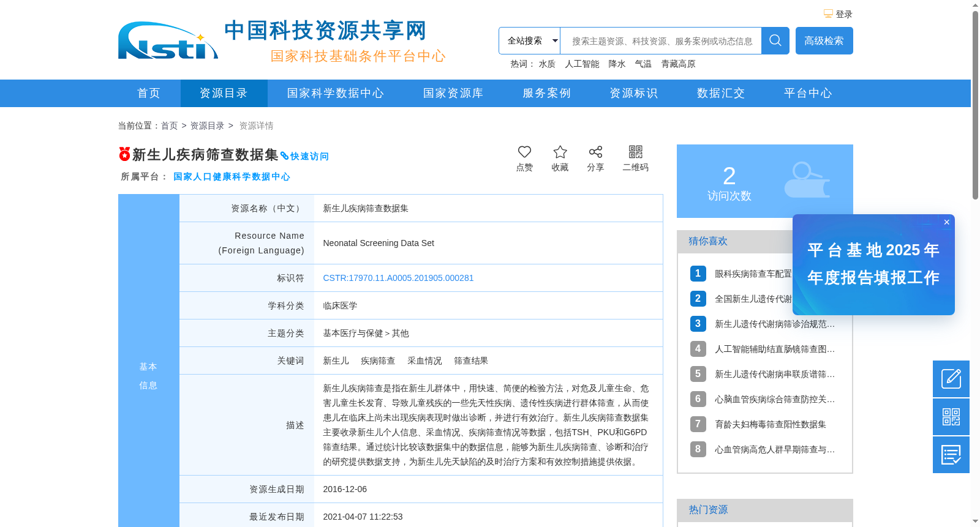Open the 二维码 QR code icon
The width and height of the screenshot is (980, 527).
pyautogui.click(x=636, y=152)
